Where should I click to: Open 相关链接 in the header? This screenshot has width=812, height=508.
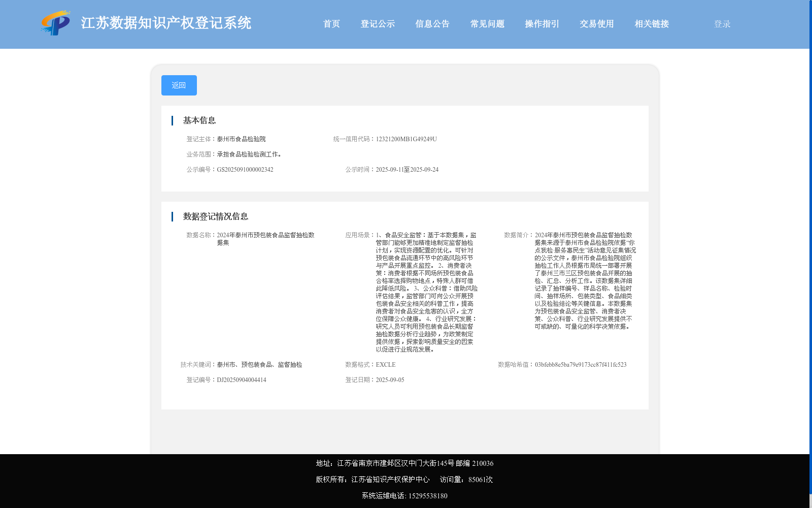652,24
